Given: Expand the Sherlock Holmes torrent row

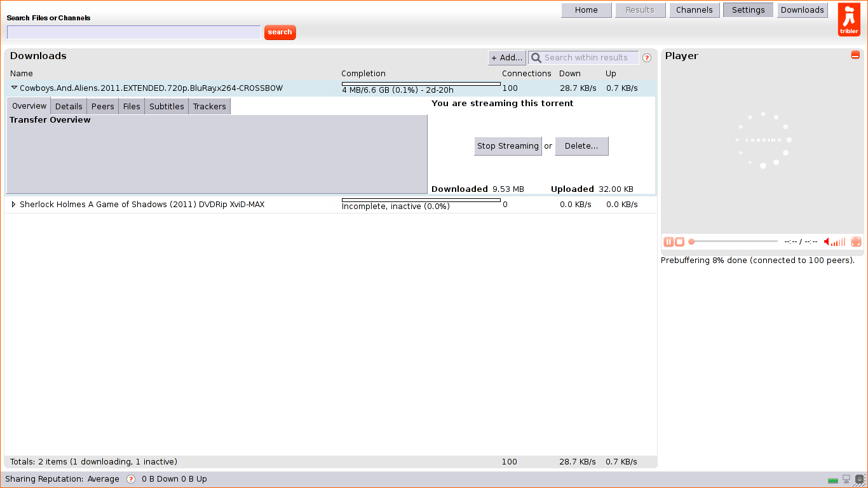Looking at the screenshot, I should click(14, 204).
